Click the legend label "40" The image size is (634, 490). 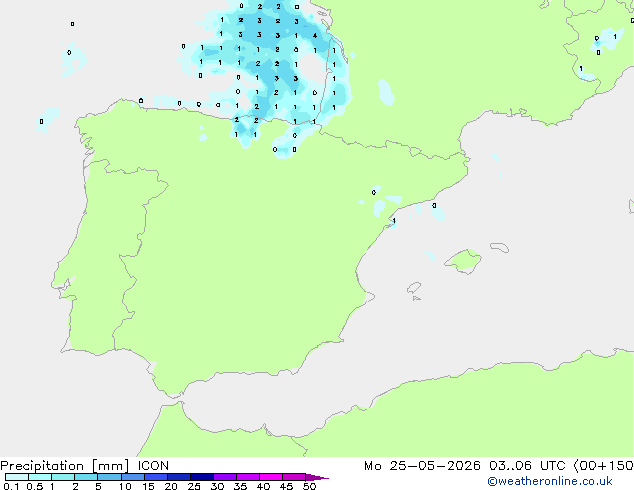click(x=263, y=486)
